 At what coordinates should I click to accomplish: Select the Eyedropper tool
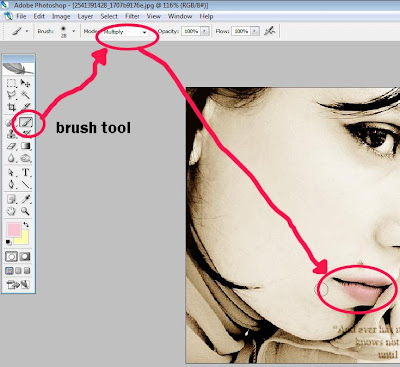point(26,199)
